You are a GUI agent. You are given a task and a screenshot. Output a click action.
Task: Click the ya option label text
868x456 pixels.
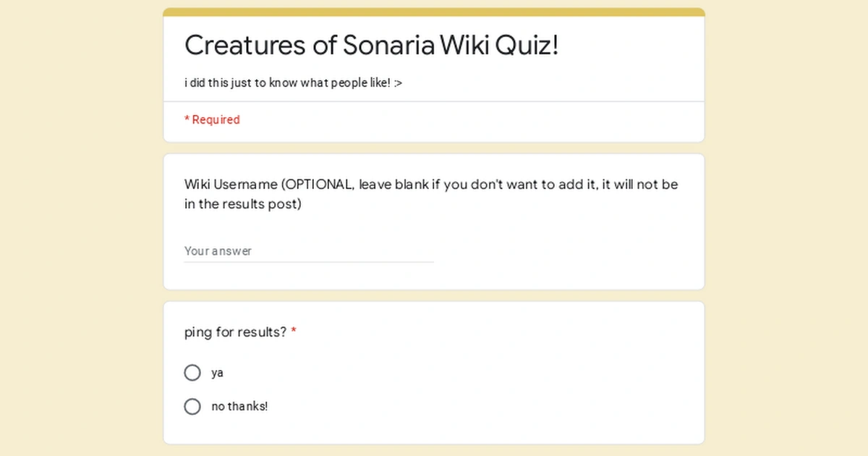tap(217, 372)
